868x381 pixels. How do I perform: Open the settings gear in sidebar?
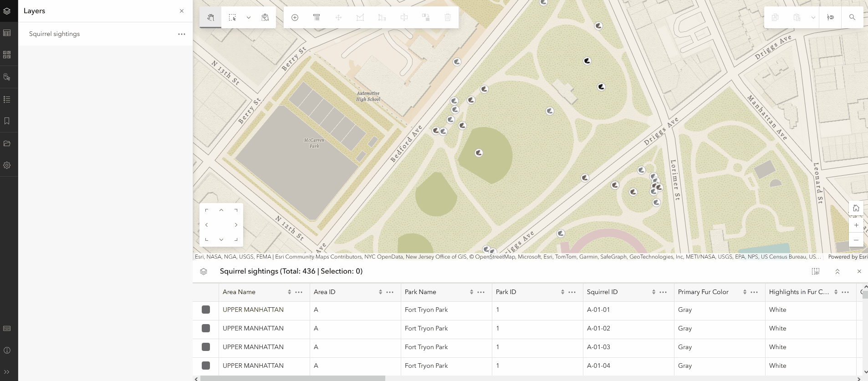pos(7,165)
